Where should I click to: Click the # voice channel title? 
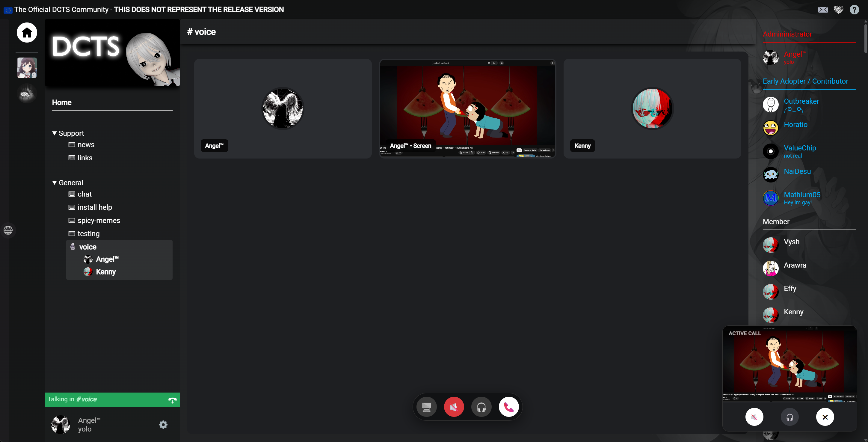[202, 32]
